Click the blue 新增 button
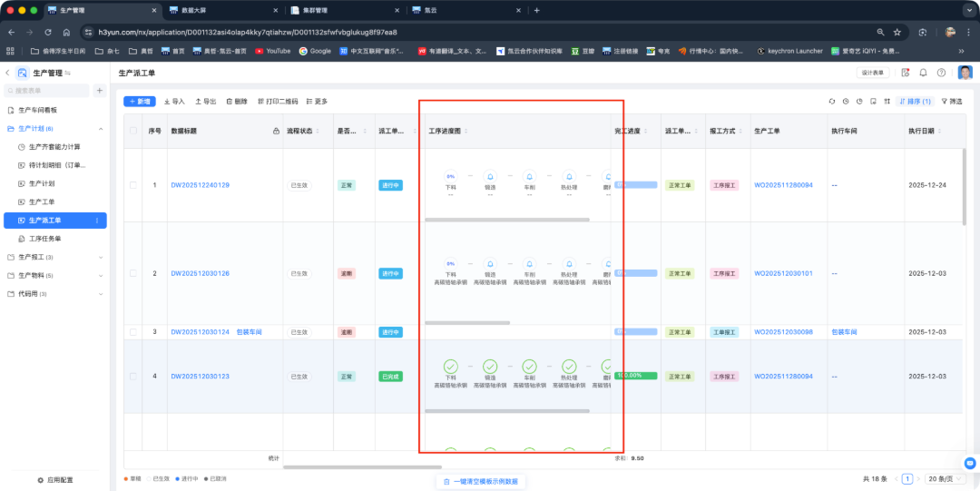The height and width of the screenshot is (491, 980). coord(140,102)
